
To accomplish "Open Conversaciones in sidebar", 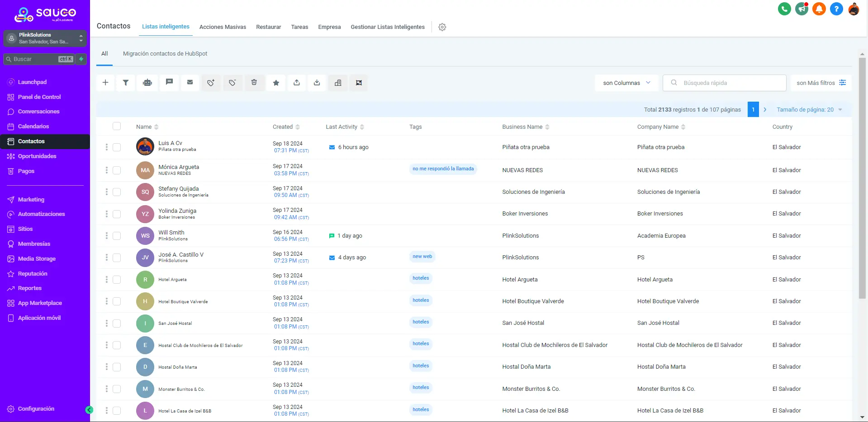I will coord(38,112).
